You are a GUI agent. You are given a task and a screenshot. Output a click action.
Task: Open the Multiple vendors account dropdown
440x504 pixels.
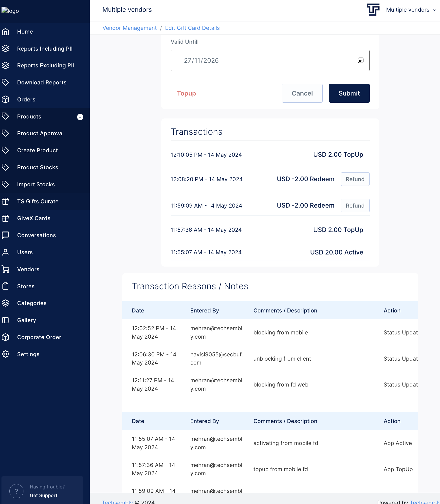411,10
